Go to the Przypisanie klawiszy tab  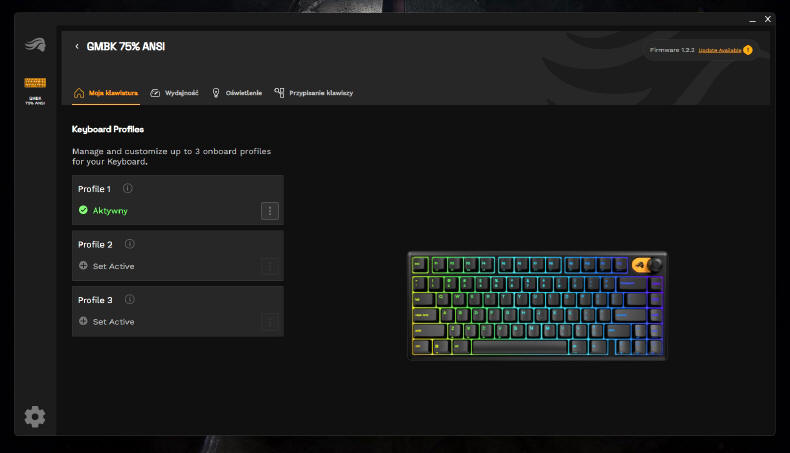[x=314, y=93]
